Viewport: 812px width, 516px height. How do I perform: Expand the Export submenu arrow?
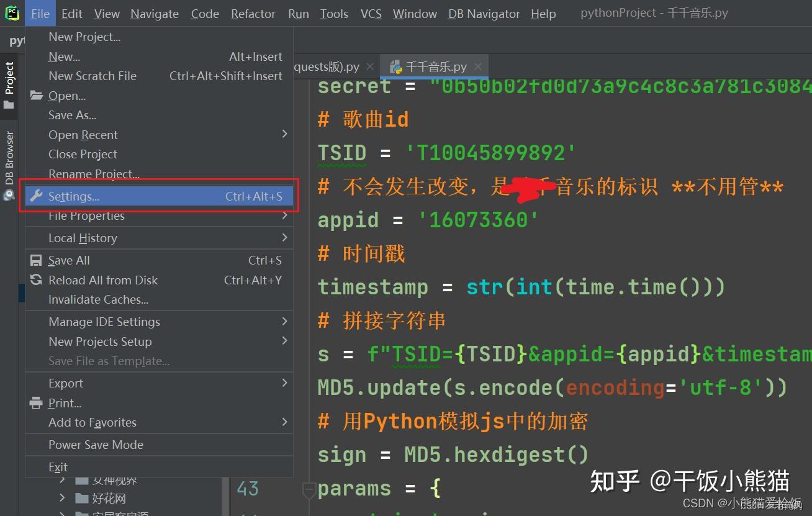click(284, 382)
